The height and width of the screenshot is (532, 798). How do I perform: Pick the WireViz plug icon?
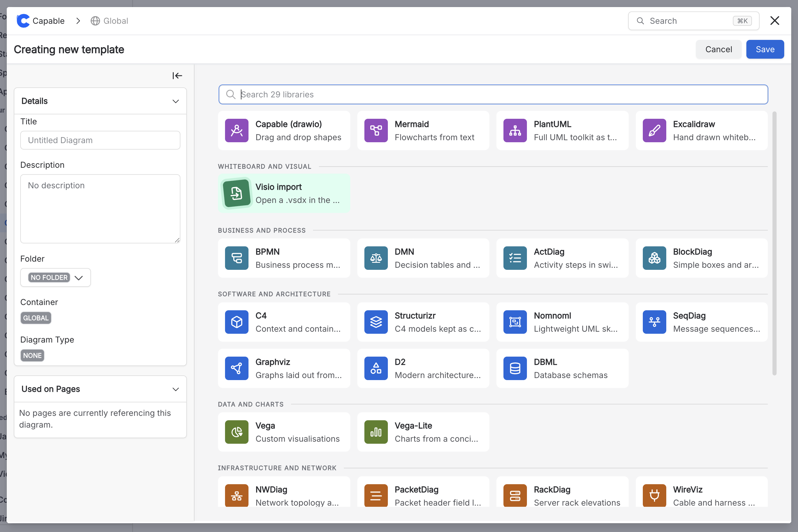654,495
